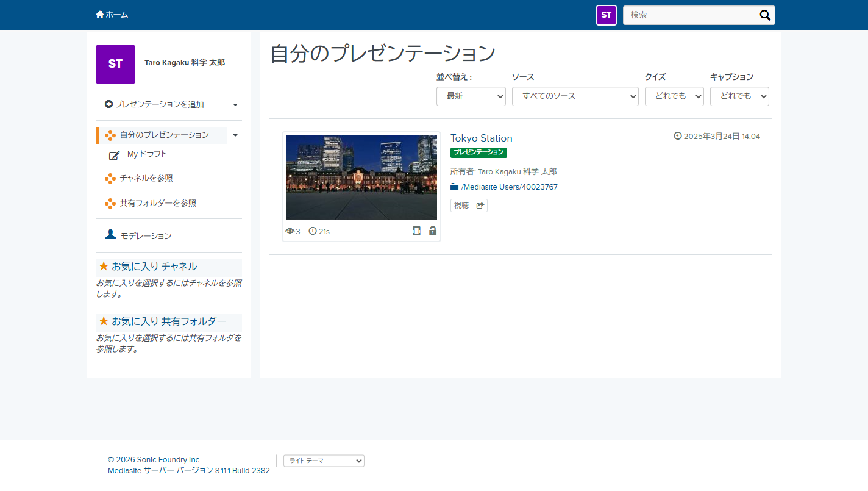The width and height of the screenshot is (868, 491).
Task: Click the film strip icon under thumbnail
Action: [x=416, y=231]
